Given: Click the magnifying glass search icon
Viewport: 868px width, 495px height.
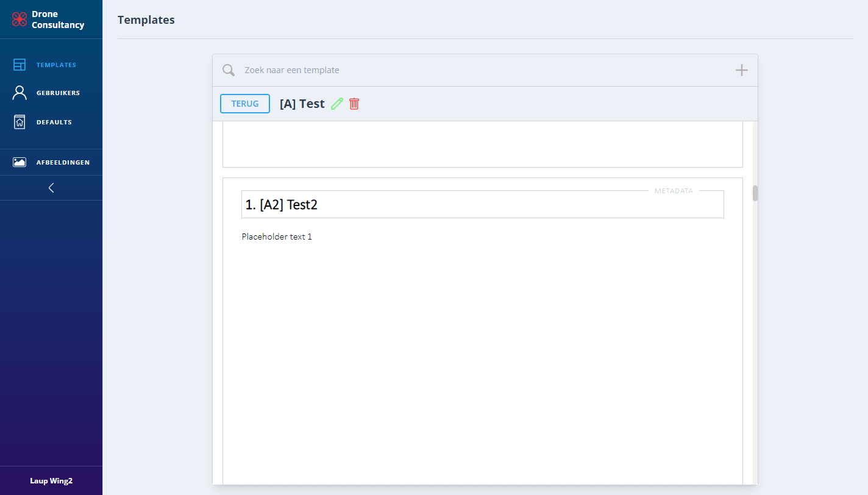Looking at the screenshot, I should pos(229,70).
